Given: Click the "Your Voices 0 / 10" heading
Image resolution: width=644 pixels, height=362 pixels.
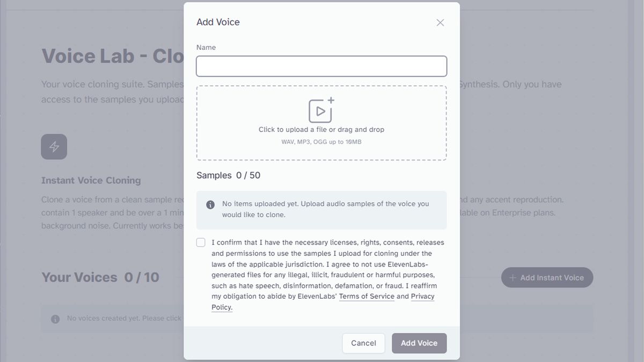Looking at the screenshot, I should point(100,277).
